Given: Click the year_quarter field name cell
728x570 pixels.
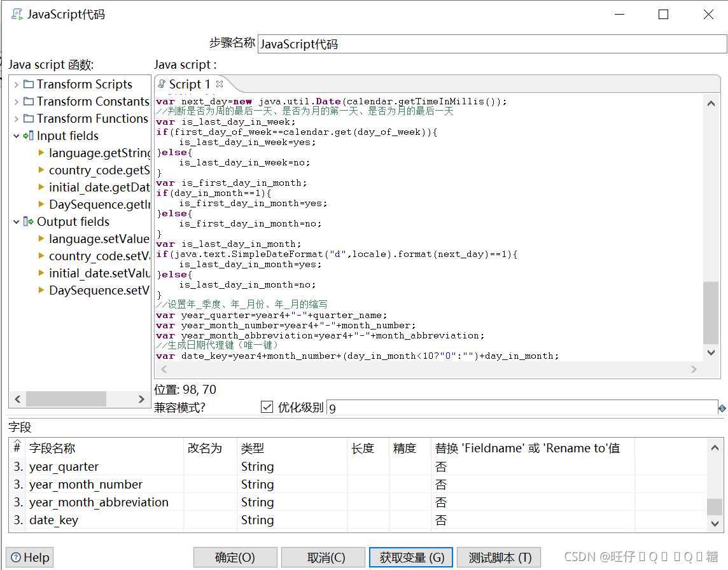Looking at the screenshot, I should pos(105,466).
